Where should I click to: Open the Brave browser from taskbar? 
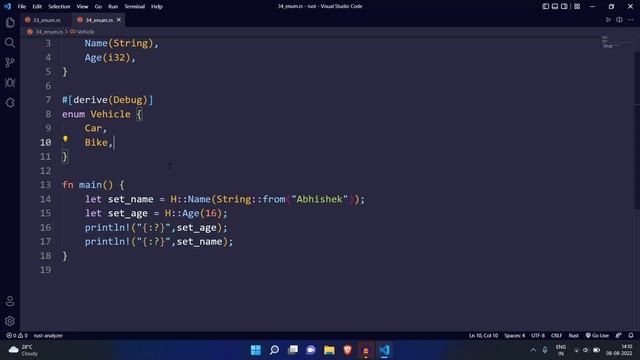tap(347, 350)
